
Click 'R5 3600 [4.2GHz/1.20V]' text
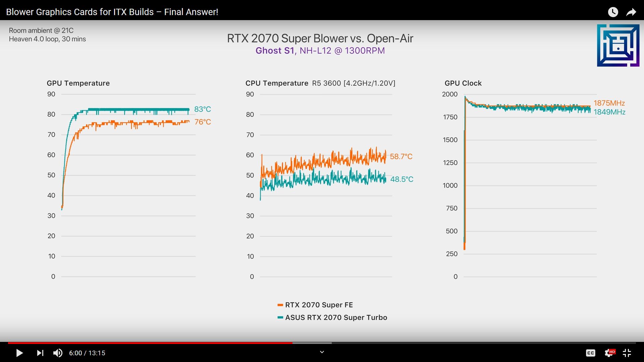click(354, 83)
